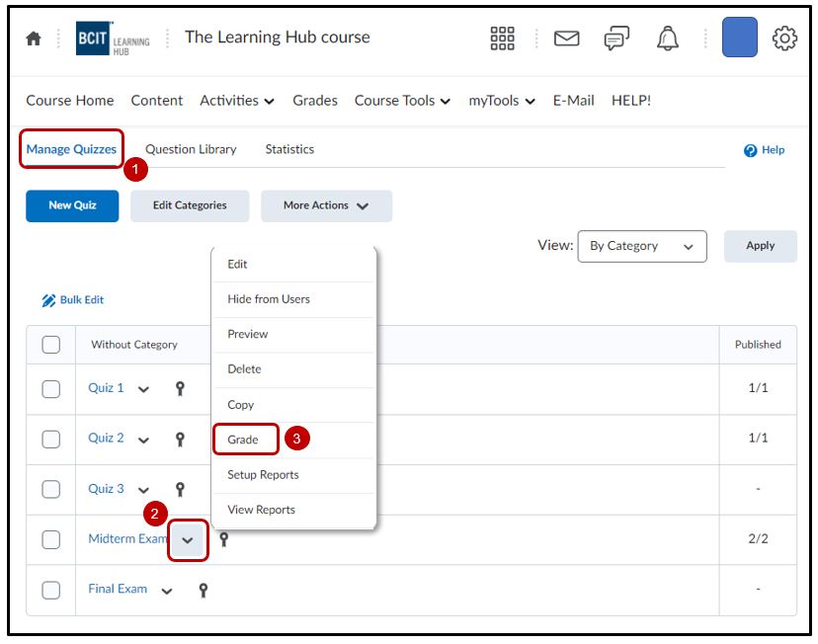Switch to the Question Library tab
818x644 pixels.
pos(191,149)
